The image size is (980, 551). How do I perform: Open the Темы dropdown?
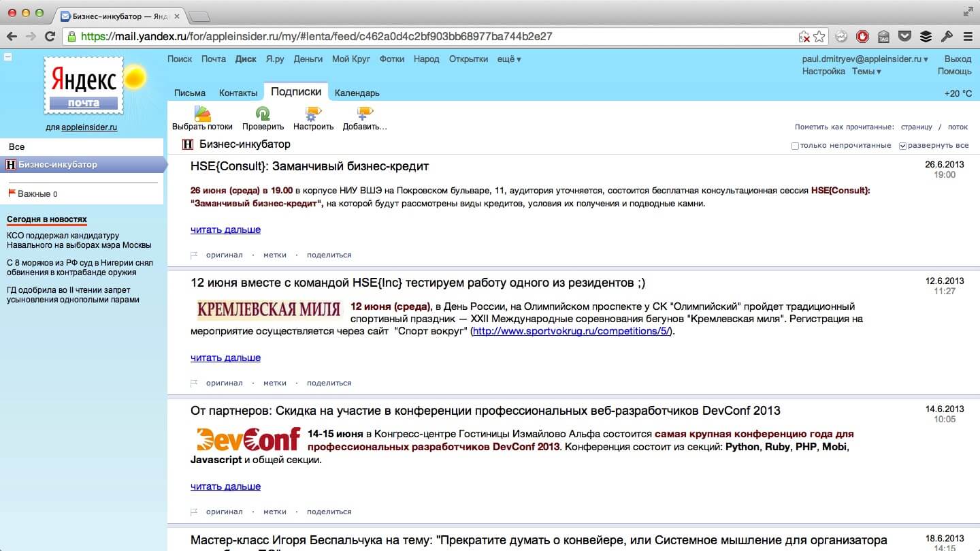[x=866, y=72]
